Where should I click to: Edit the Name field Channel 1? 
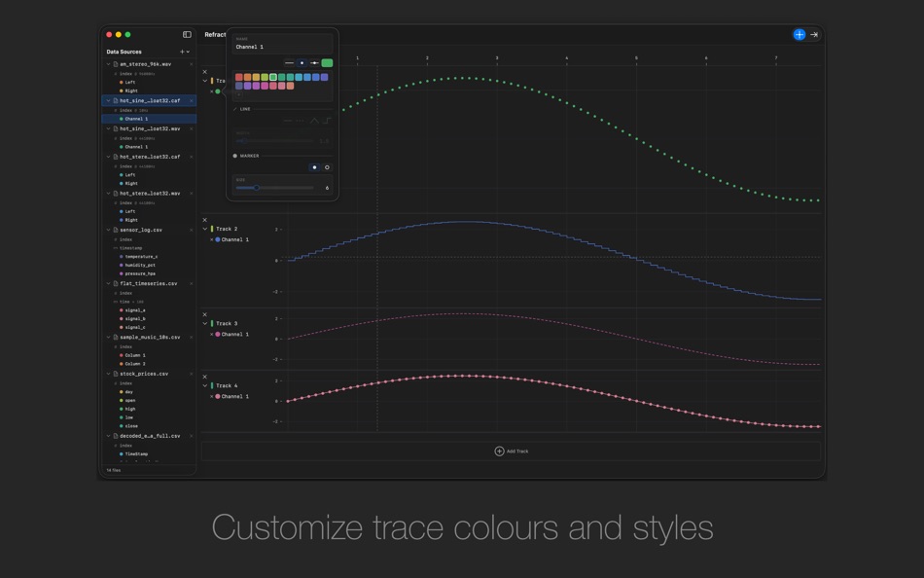(x=282, y=44)
